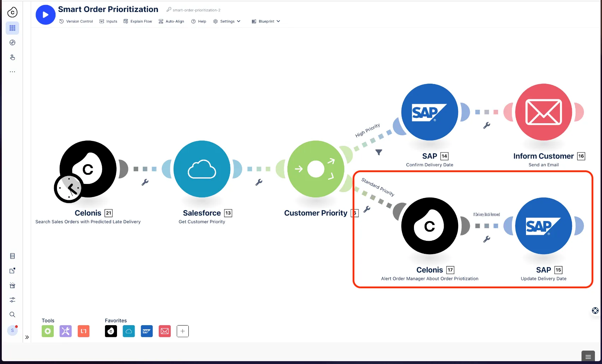Image resolution: width=602 pixels, height=364 pixels.
Task: Click the search magnifier in sidebar
Action: [x=12, y=315]
